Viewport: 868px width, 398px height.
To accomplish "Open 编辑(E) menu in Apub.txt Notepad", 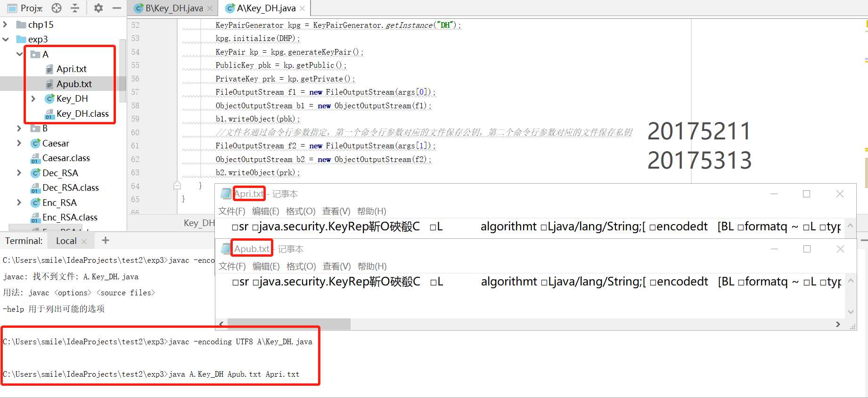I will 266,266.
